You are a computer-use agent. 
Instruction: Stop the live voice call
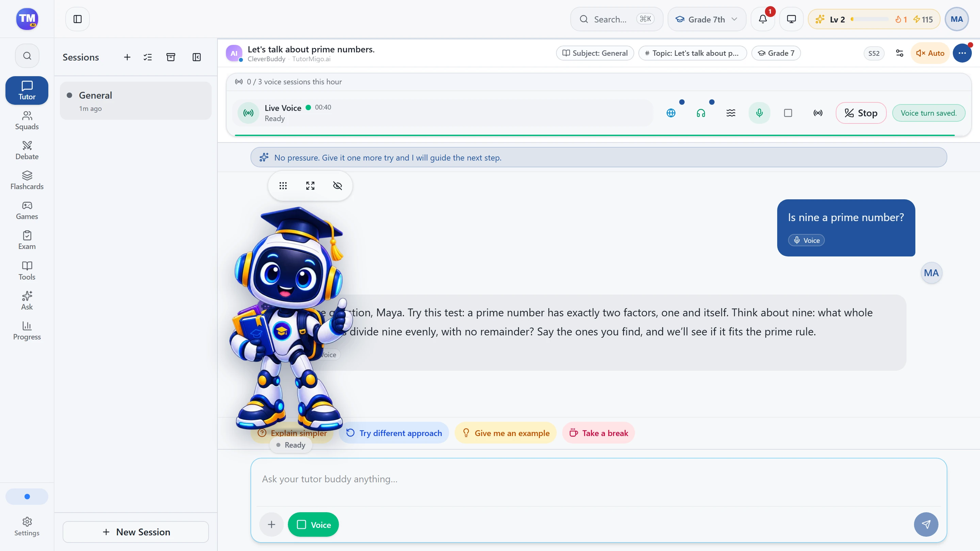[861, 113]
